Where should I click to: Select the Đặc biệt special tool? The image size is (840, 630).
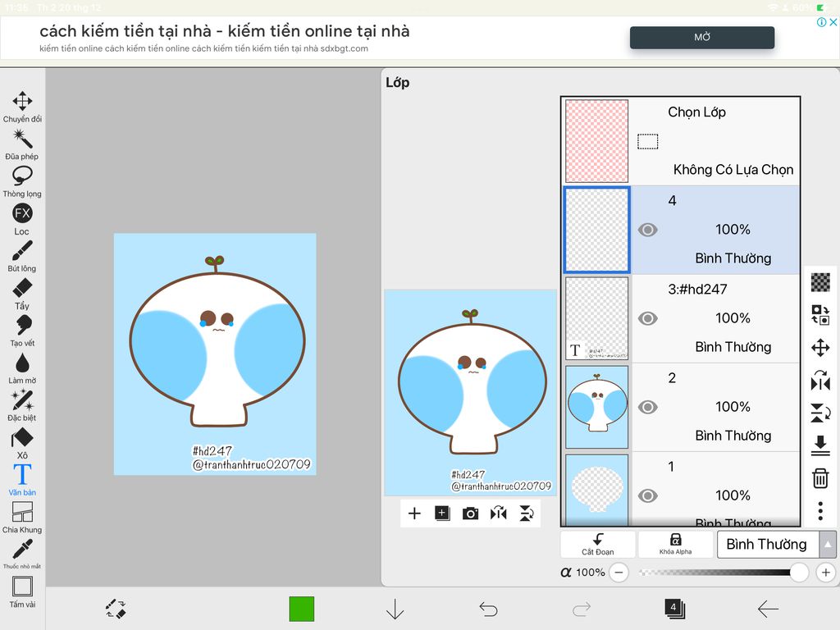tap(22, 405)
